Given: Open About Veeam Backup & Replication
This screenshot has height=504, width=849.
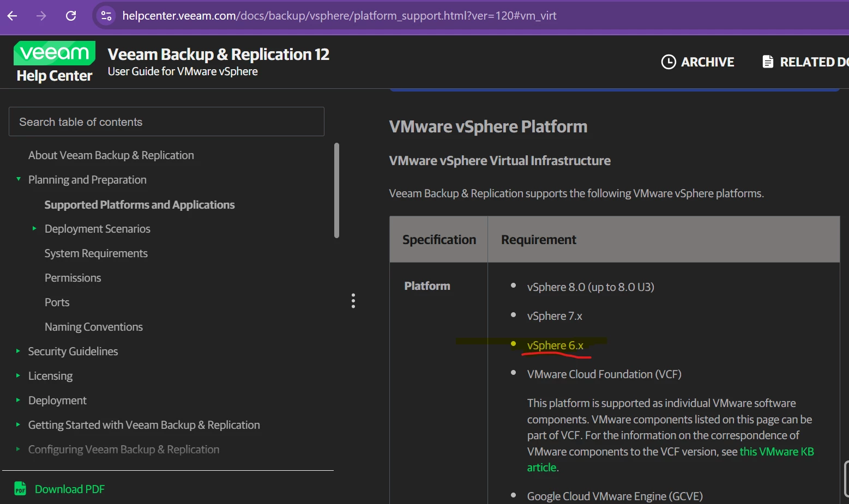Looking at the screenshot, I should [x=111, y=155].
